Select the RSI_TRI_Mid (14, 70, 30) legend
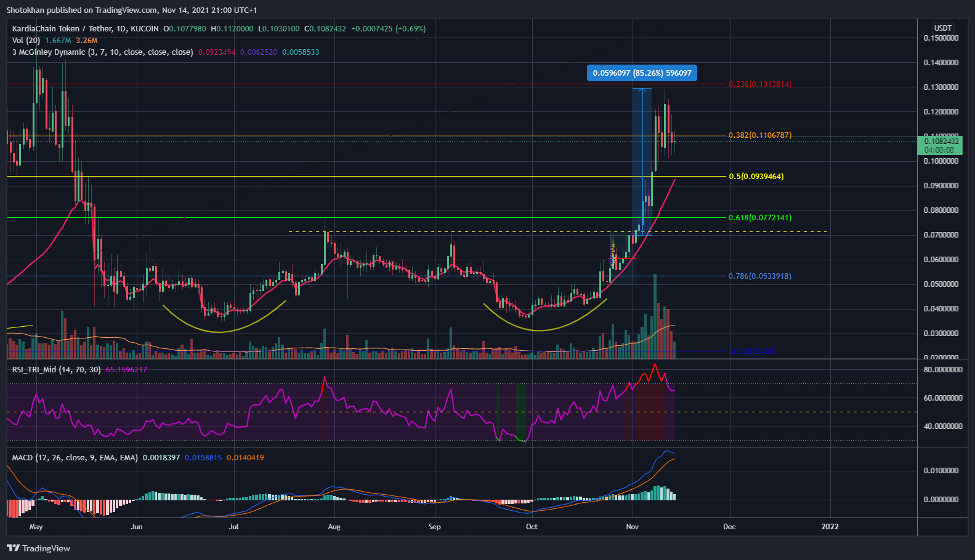Image resolution: width=975 pixels, height=560 pixels. (x=56, y=370)
